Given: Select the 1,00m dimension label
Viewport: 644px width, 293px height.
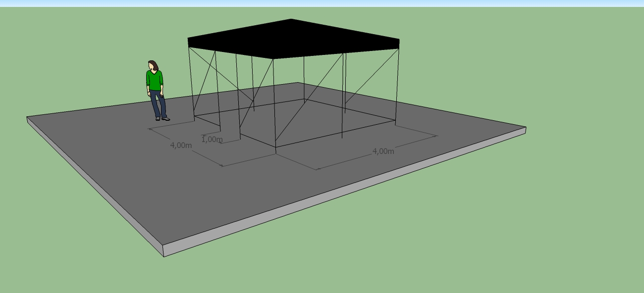Looking at the screenshot, I should point(212,140).
